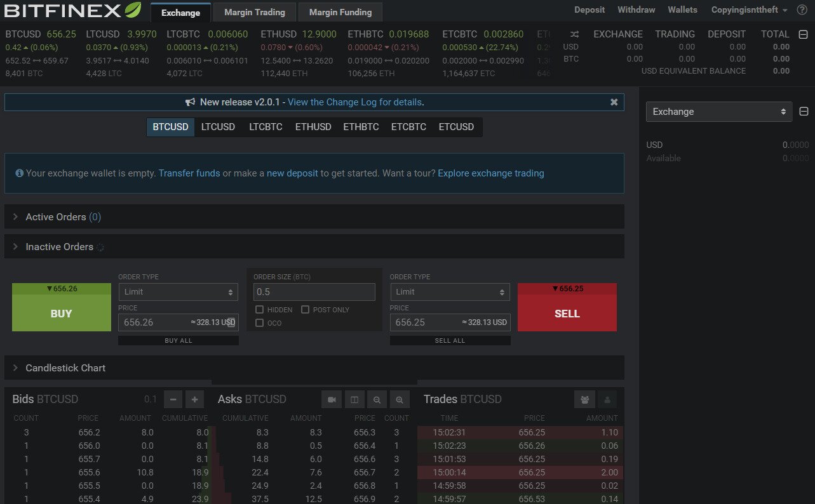Click the sell price input field
This screenshot has height=504, width=815.
(x=450, y=322)
